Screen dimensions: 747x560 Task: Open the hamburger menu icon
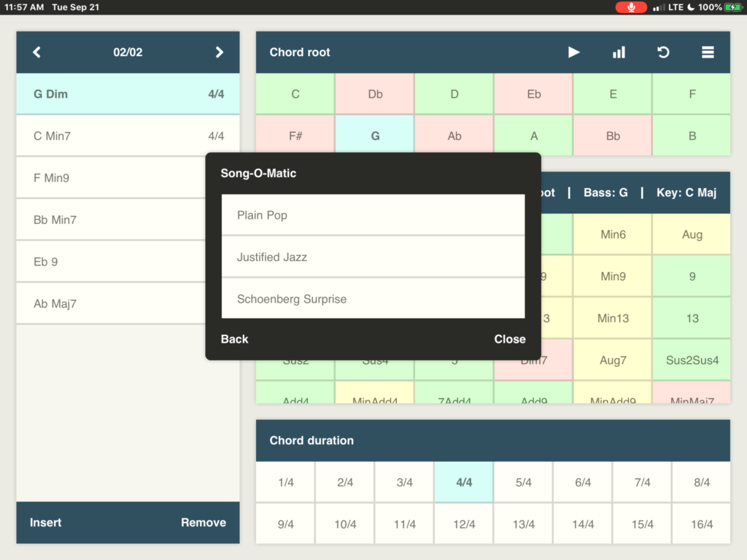[x=708, y=52]
